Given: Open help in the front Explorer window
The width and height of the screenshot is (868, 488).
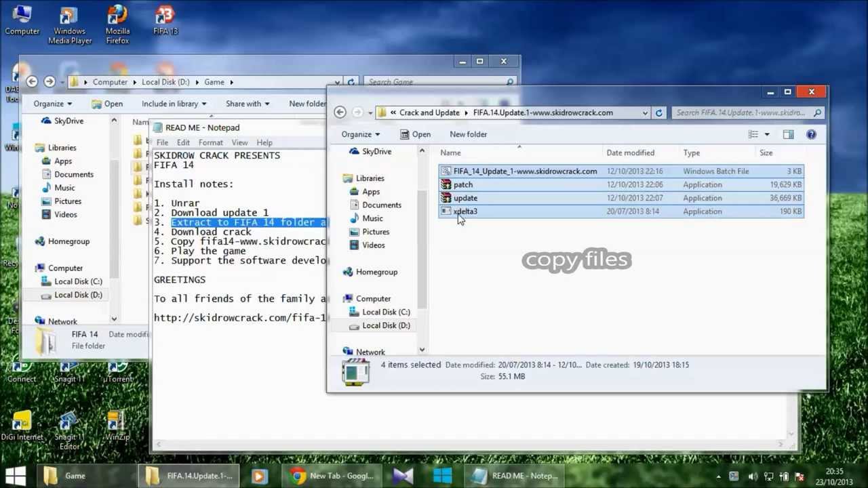Looking at the screenshot, I should click(x=811, y=134).
